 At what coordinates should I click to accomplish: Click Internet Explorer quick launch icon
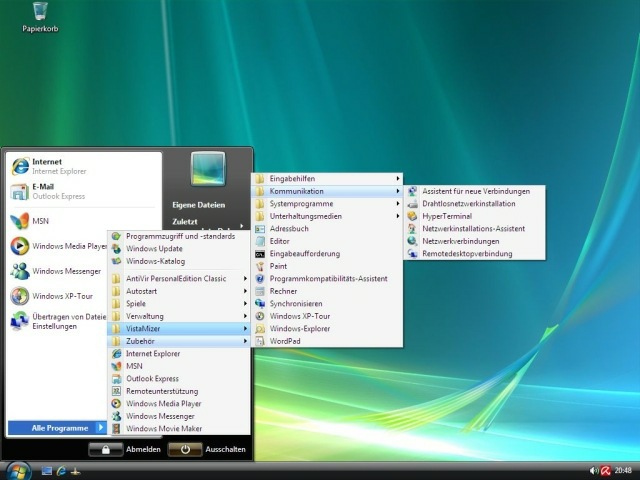(x=62, y=471)
